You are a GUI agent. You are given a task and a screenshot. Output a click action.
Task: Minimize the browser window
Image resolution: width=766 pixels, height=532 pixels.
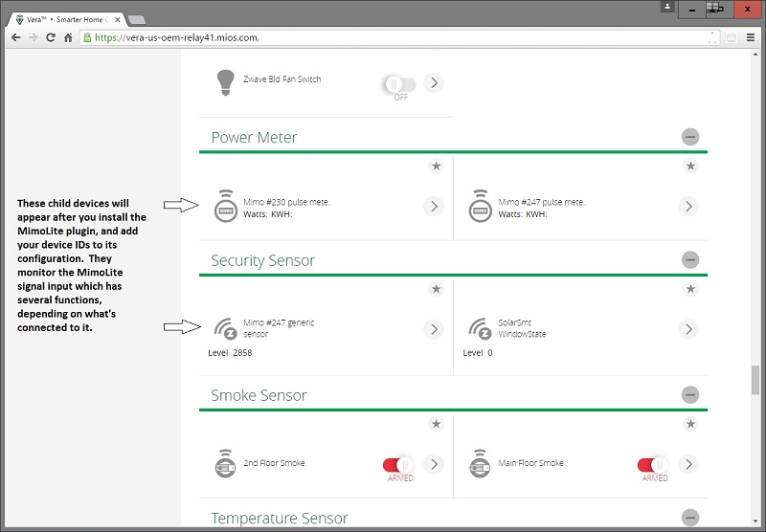(691, 9)
